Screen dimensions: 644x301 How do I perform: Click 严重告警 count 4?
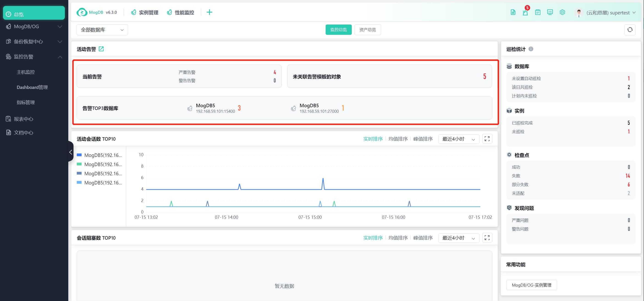tap(275, 72)
